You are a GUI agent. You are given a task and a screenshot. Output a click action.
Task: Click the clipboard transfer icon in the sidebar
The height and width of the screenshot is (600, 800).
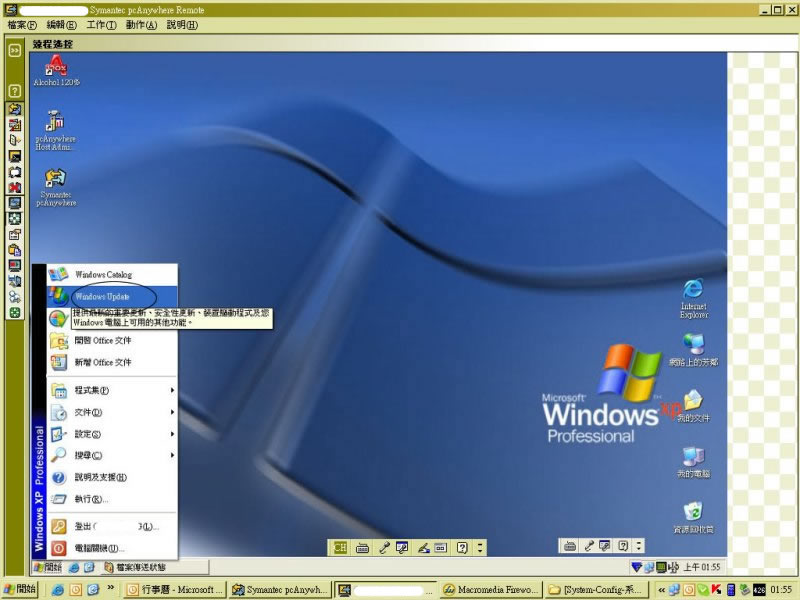[x=15, y=250]
